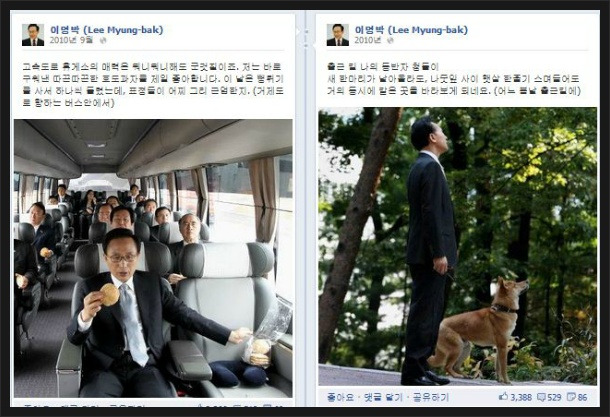Open Lee Myung-bak name link on right post
Image resolution: width=610 pixels, height=417 pixels.
click(411, 30)
